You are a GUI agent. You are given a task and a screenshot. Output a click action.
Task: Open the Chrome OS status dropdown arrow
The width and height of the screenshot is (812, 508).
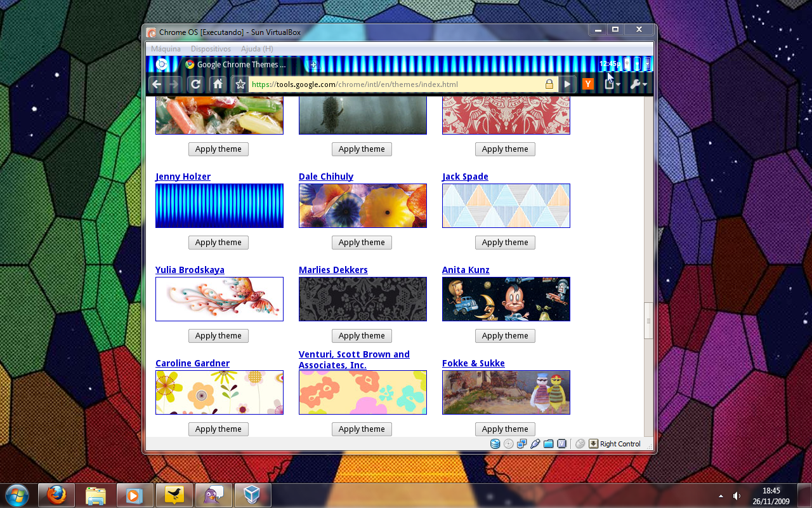pos(647,63)
